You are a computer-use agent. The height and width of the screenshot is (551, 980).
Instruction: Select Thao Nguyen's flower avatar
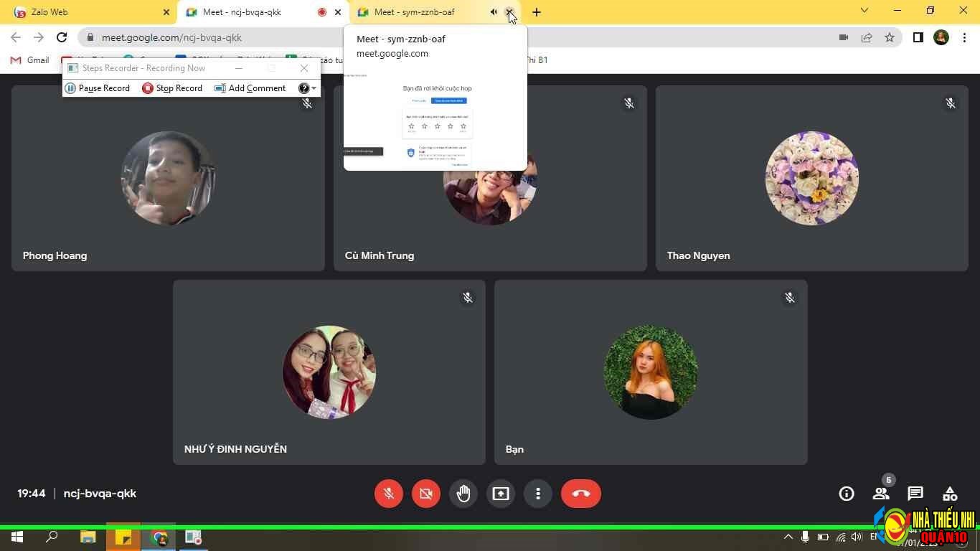pos(812,178)
